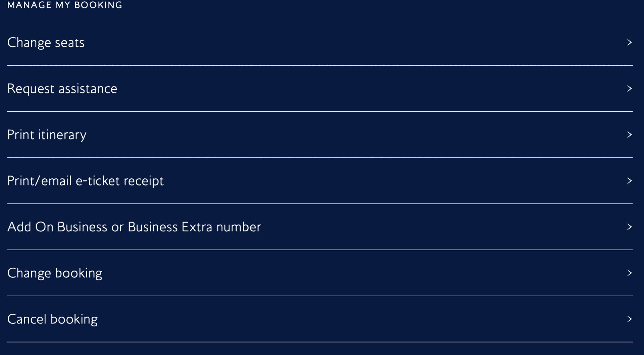Select Change seats from the list
644x355 pixels.
[x=46, y=42]
